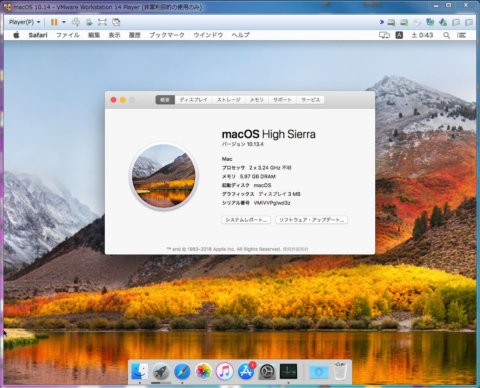This screenshot has height=388, width=480.
Task: Switch to the サポート tab
Action: pos(282,100)
